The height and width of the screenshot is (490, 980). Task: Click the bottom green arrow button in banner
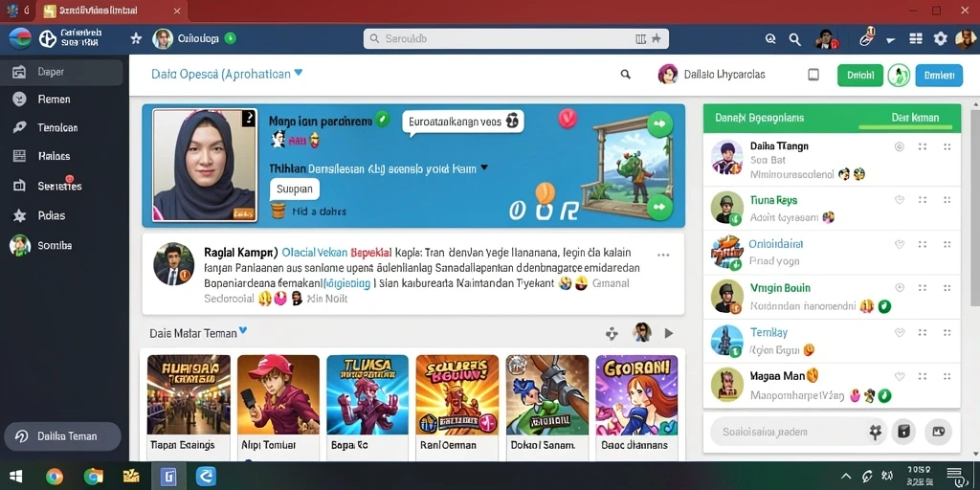click(659, 207)
